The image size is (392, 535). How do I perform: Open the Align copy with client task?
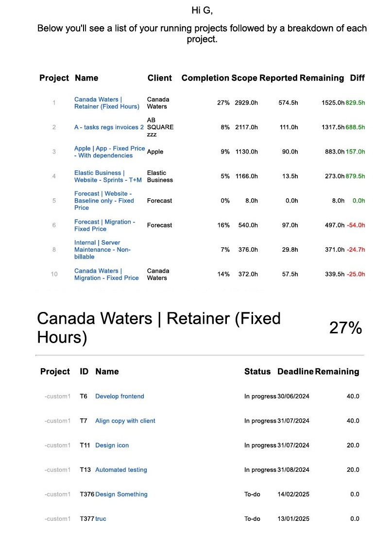(x=125, y=421)
